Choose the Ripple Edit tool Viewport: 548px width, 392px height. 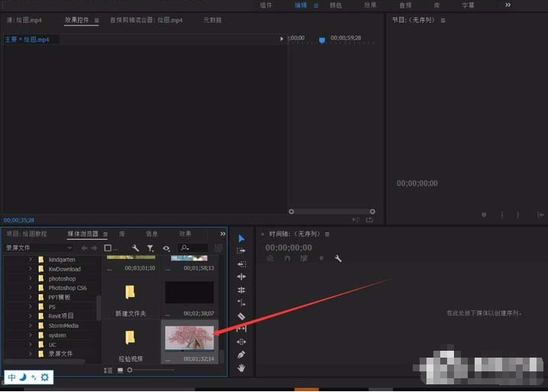[x=241, y=264]
